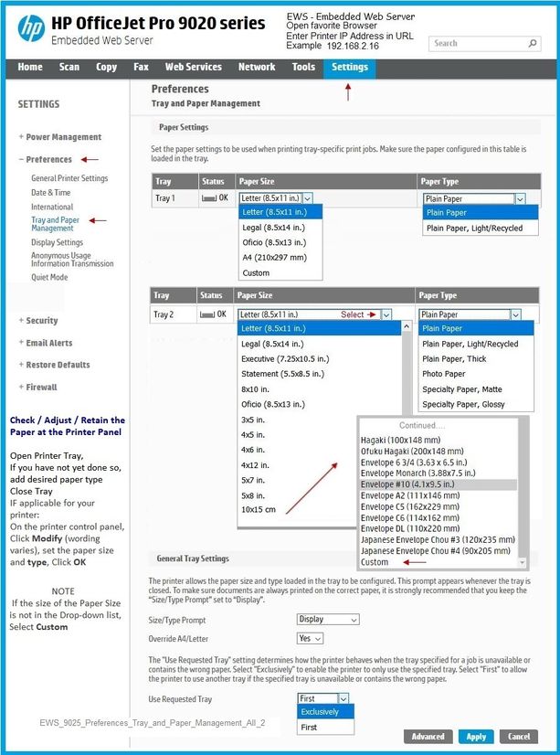Choose A4 (210x297 mm) for Tray 1

tap(280, 258)
